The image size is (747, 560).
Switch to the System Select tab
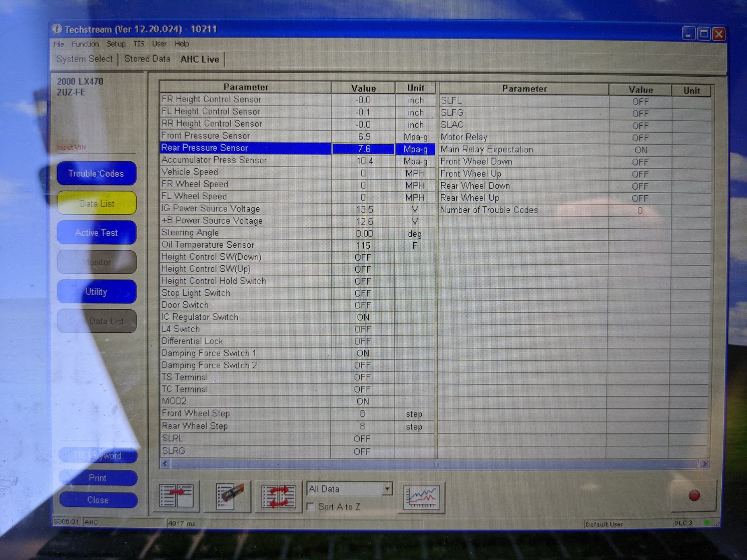84,59
